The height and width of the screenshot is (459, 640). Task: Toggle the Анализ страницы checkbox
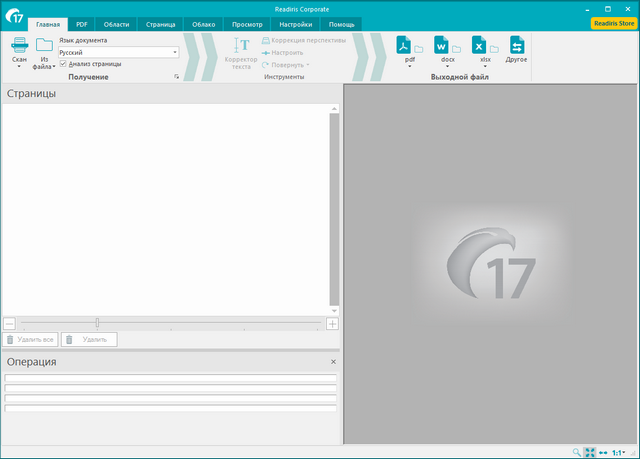[63, 64]
